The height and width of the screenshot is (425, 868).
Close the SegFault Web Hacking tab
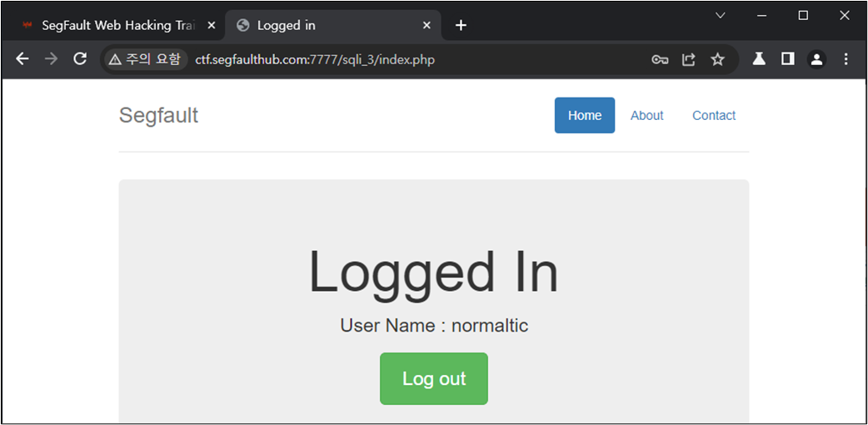click(x=211, y=26)
